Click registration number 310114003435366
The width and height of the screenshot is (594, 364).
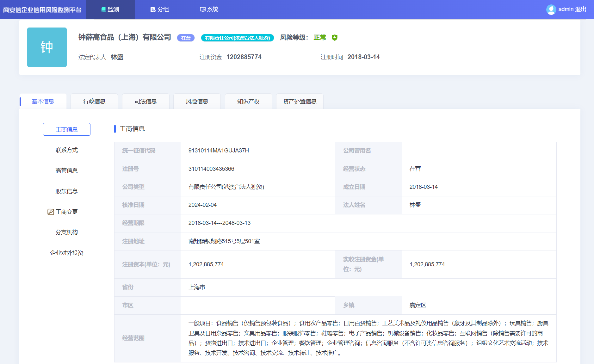[211, 169]
